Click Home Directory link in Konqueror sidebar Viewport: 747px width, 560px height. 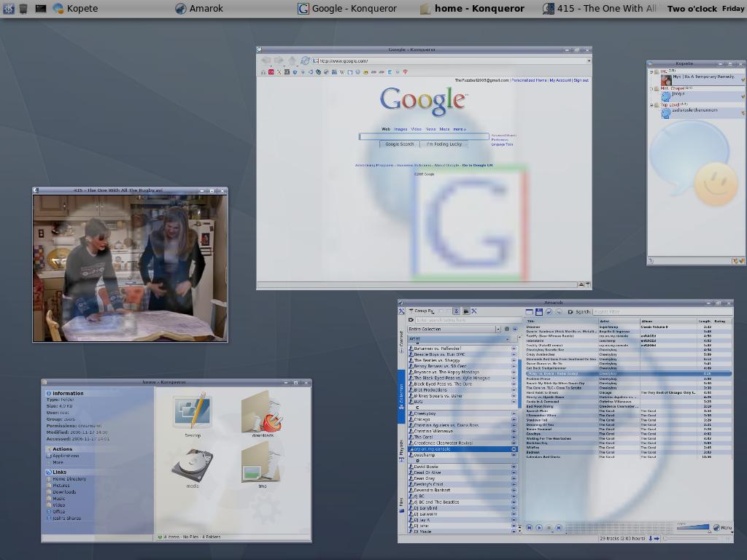pos(69,479)
